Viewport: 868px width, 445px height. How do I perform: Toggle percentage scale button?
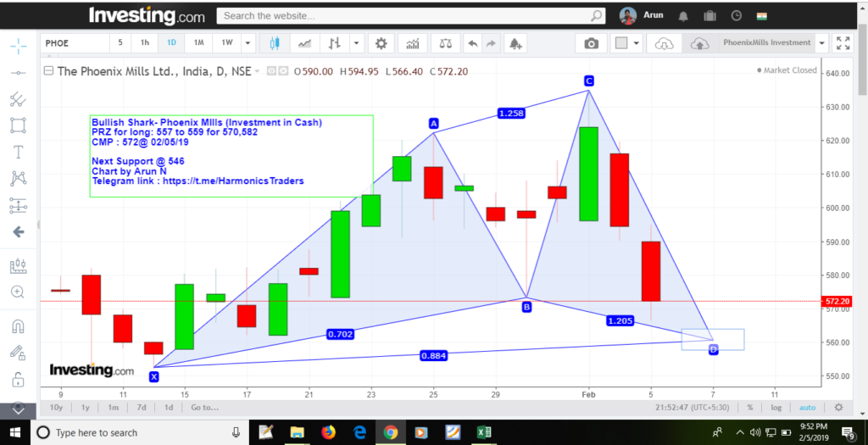(750, 408)
